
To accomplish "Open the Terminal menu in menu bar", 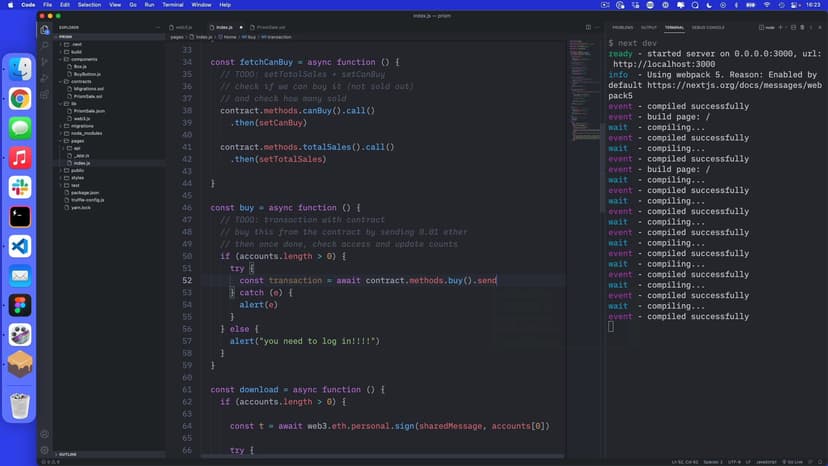I will coord(173,5).
